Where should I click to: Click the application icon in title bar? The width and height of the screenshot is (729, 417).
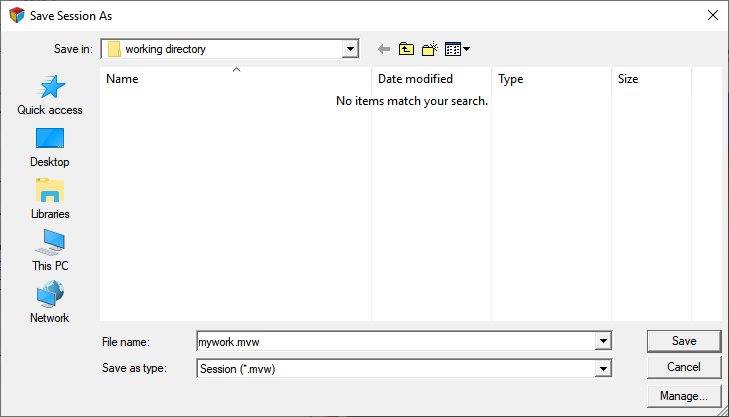(x=17, y=15)
